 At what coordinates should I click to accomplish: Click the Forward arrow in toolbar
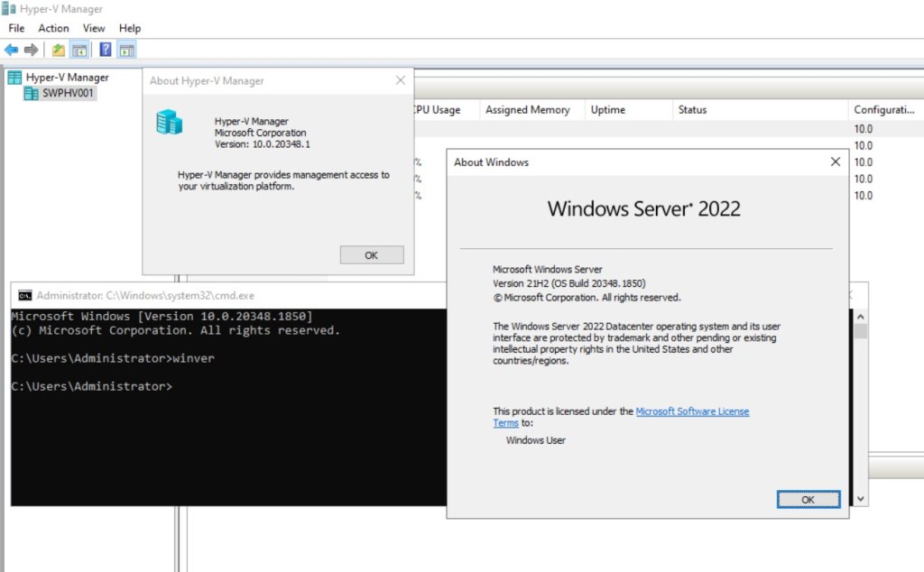[32, 50]
